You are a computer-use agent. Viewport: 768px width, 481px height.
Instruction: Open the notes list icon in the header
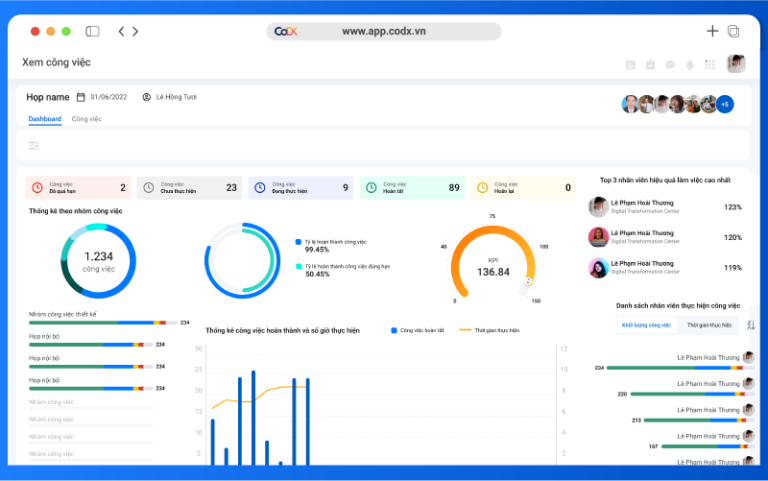point(630,65)
